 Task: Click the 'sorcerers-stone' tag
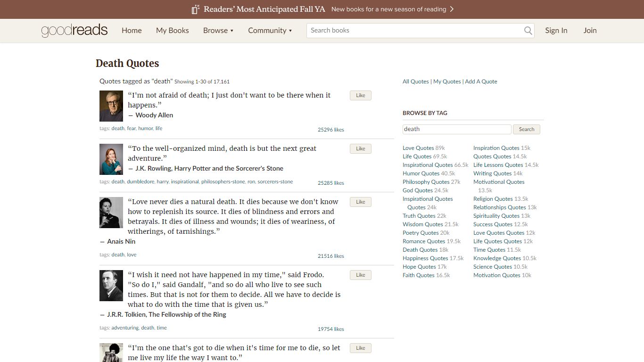tap(275, 181)
